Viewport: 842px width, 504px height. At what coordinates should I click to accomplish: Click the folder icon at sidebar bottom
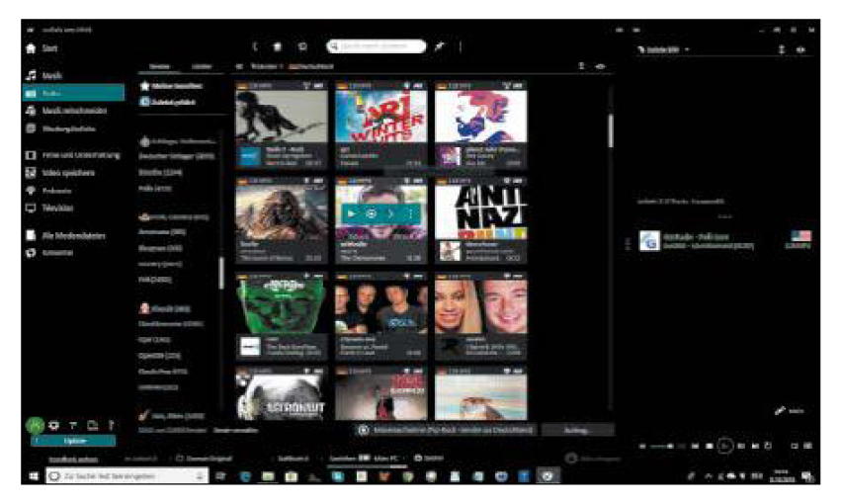93,426
